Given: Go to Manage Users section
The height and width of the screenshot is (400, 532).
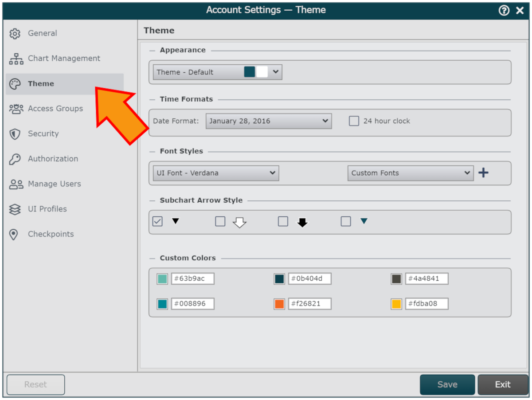Looking at the screenshot, I should [54, 184].
